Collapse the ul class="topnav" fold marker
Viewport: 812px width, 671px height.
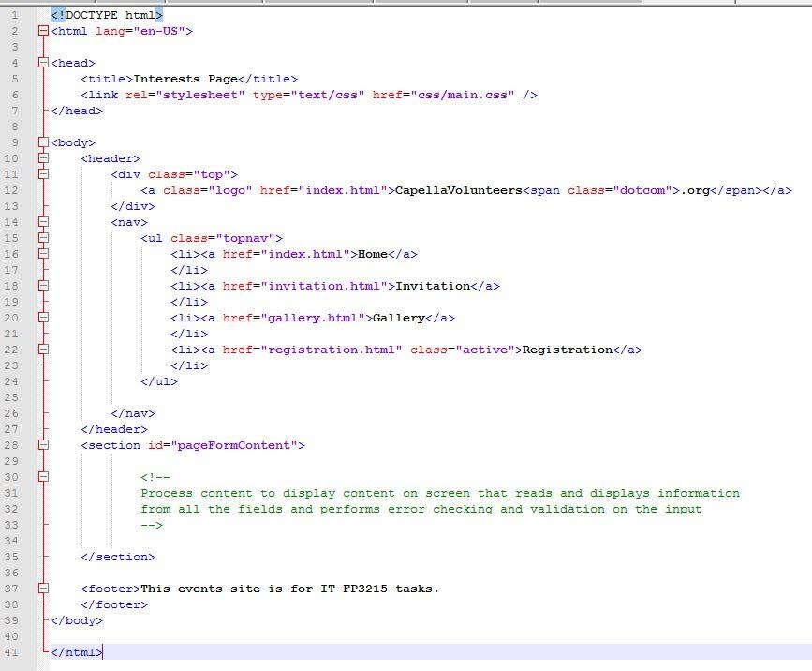click(x=43, y=238)
